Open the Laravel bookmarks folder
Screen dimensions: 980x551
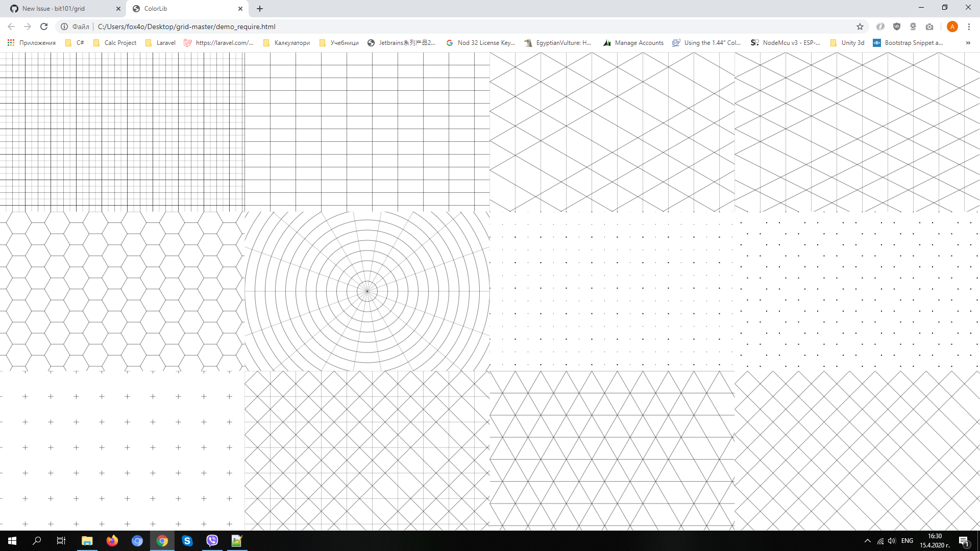(160, 43)
